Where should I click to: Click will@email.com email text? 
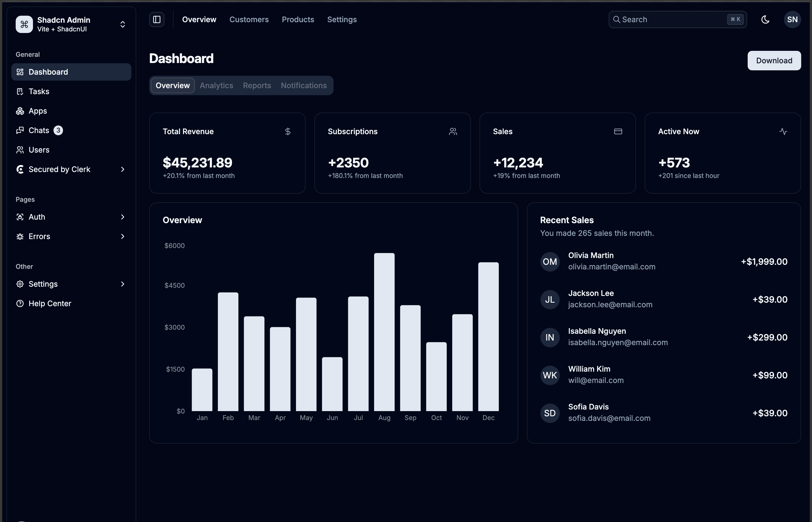tap(595, 380)
